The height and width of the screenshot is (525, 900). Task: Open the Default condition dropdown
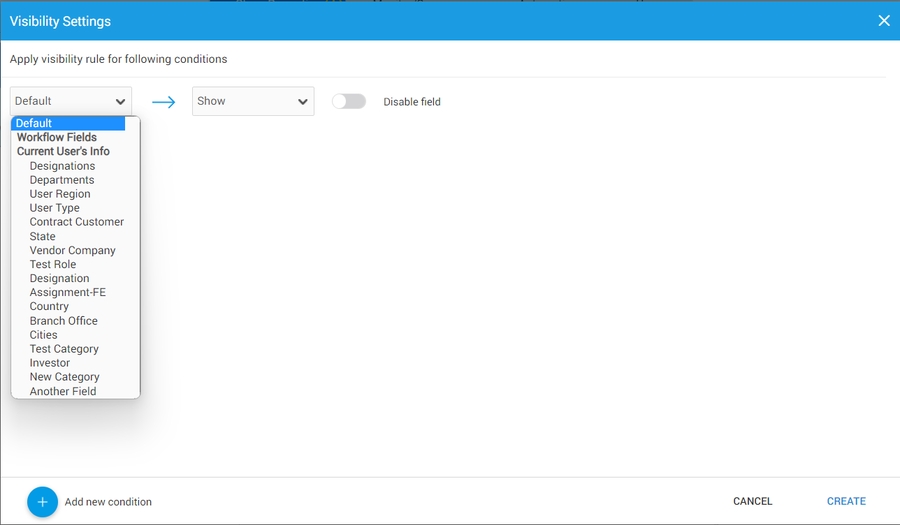71,101
